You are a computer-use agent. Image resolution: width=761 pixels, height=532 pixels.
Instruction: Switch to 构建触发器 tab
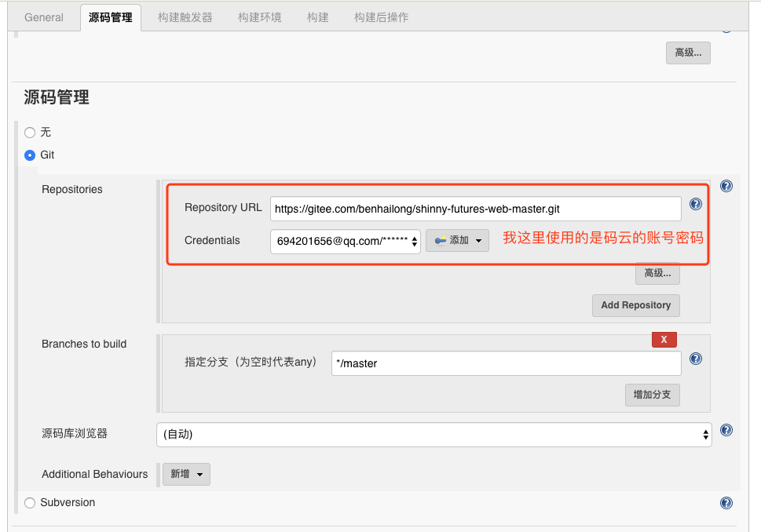185,17
